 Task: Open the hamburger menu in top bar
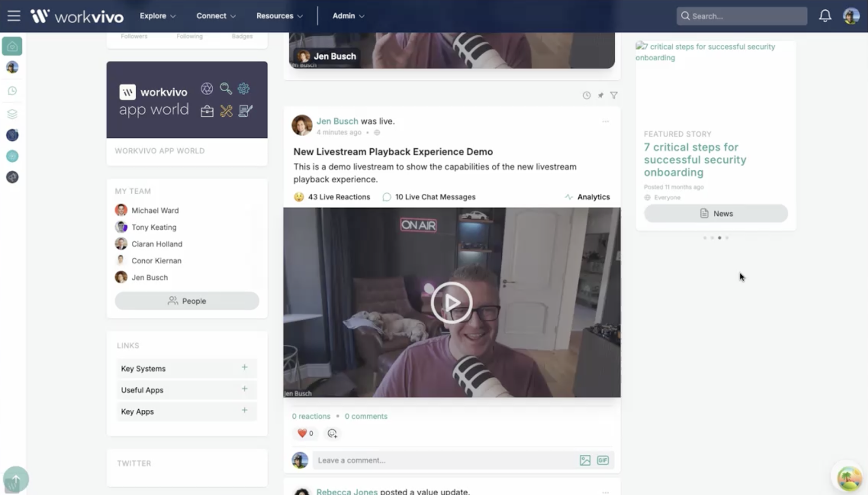tap(14, 16)
